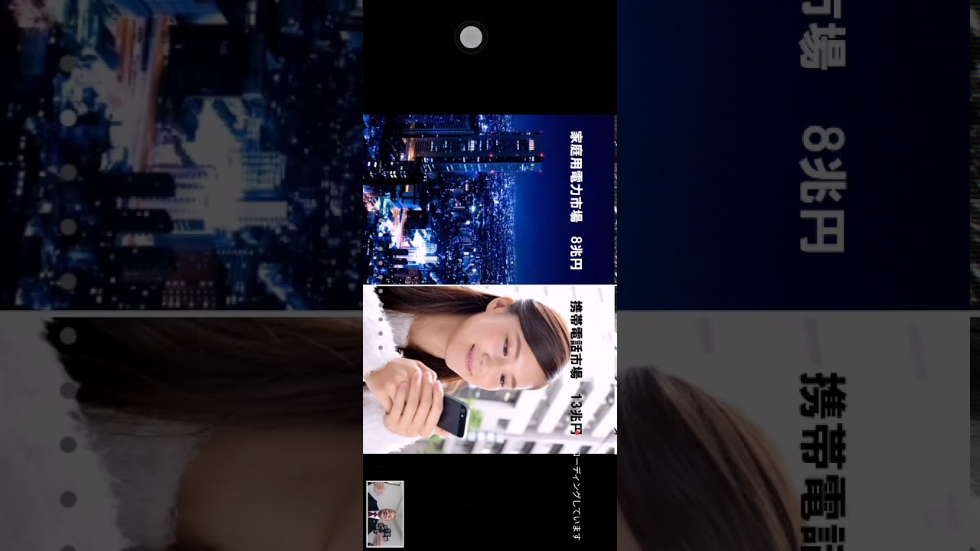Select the 13兆円 figure beside the woman
This screenshot has width=980, height=551.
(576, 415)
